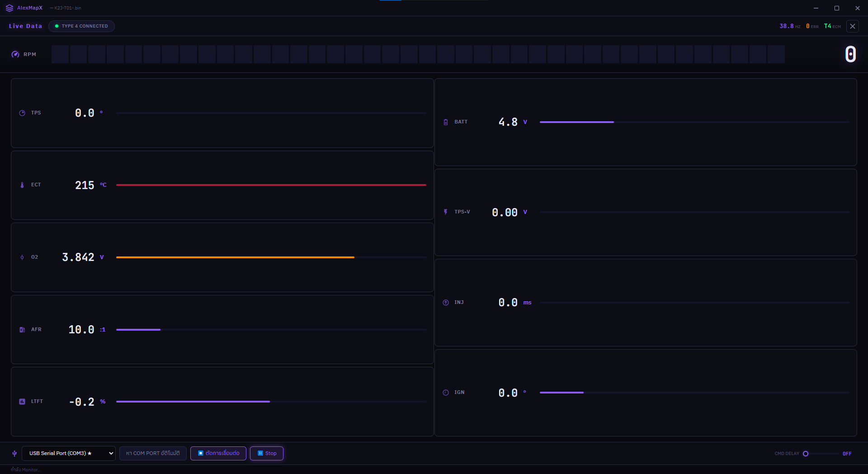Expand the TPS panel
Screen dimensions: 868x474
pyautogui.click(x=222, y=113)
